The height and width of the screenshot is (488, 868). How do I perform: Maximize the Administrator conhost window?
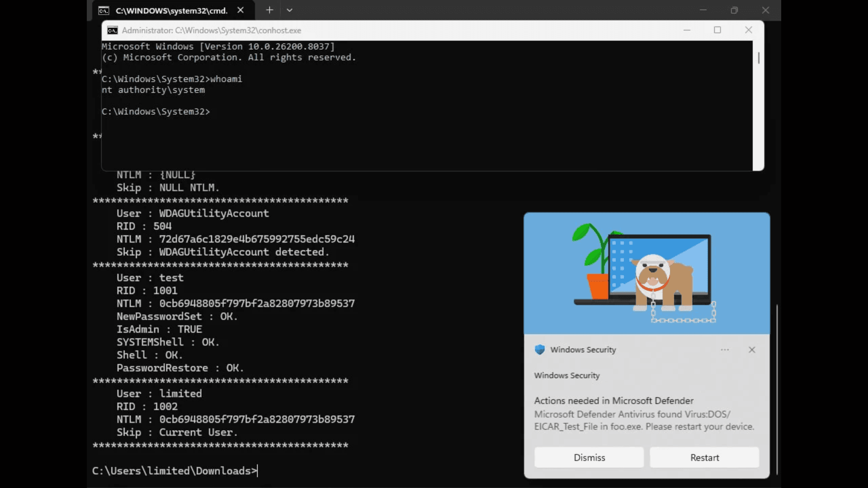(x=717, y=30)
